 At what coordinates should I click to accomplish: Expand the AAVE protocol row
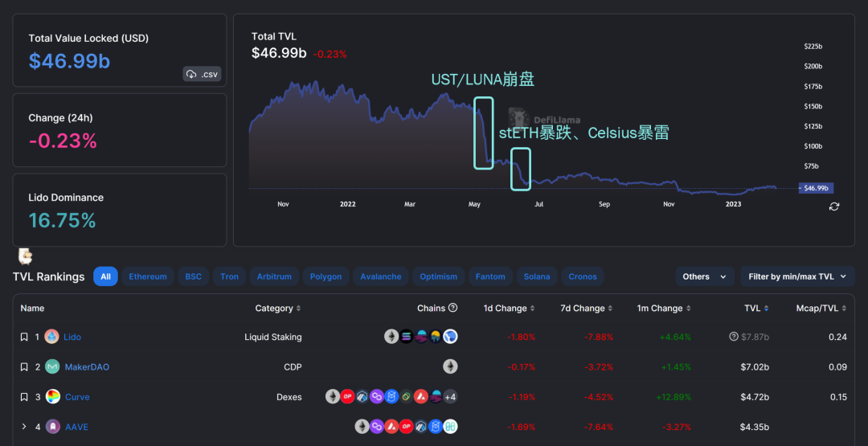(x=24, y=427)
